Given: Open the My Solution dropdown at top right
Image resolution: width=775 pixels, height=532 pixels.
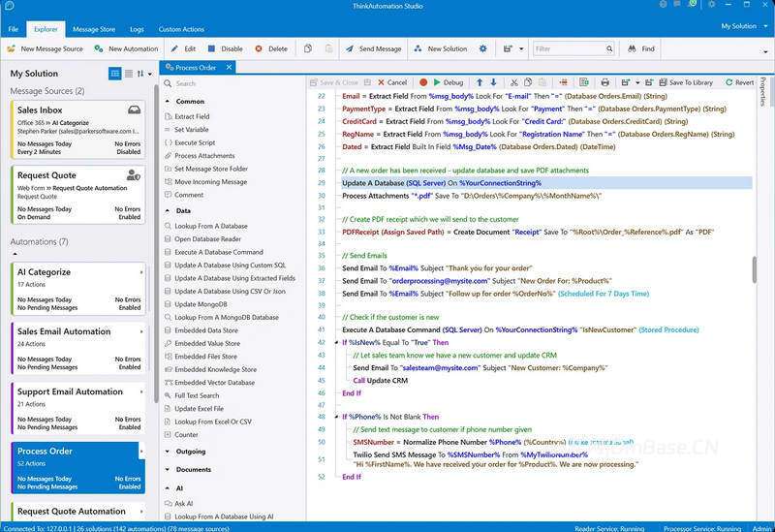Looking at the screenshot, I should pyautogui.click(x=765, y=26).
